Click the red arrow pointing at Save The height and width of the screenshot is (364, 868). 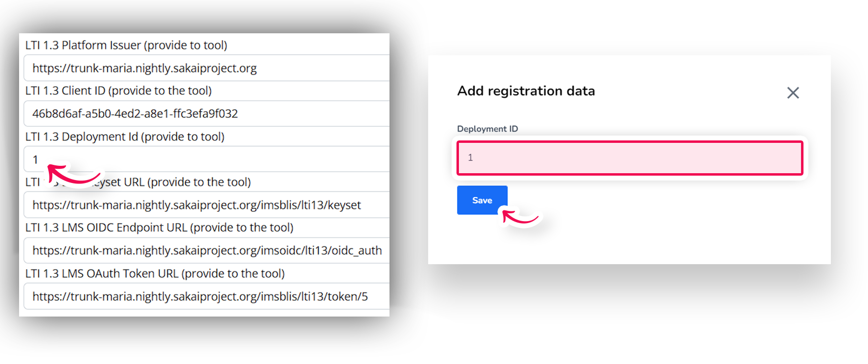tap(520, 217)
